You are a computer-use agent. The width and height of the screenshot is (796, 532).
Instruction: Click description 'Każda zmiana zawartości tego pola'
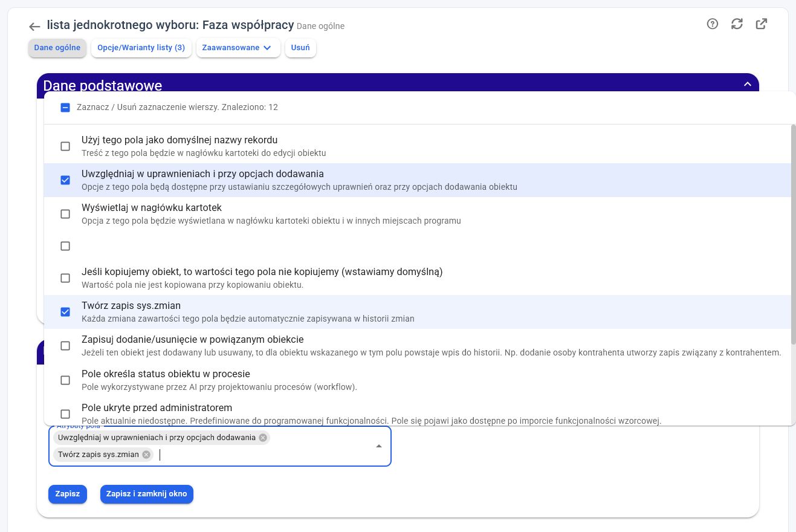click(248, 319)
